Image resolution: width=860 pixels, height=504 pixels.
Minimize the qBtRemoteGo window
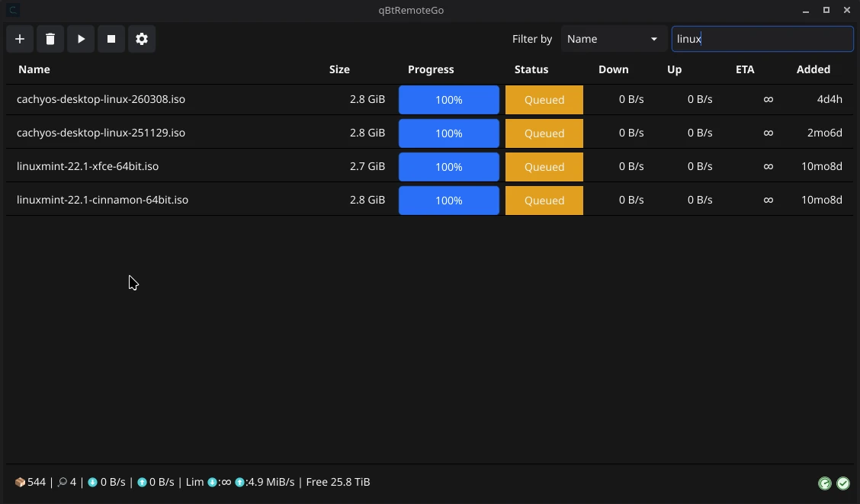coord(806,10)
